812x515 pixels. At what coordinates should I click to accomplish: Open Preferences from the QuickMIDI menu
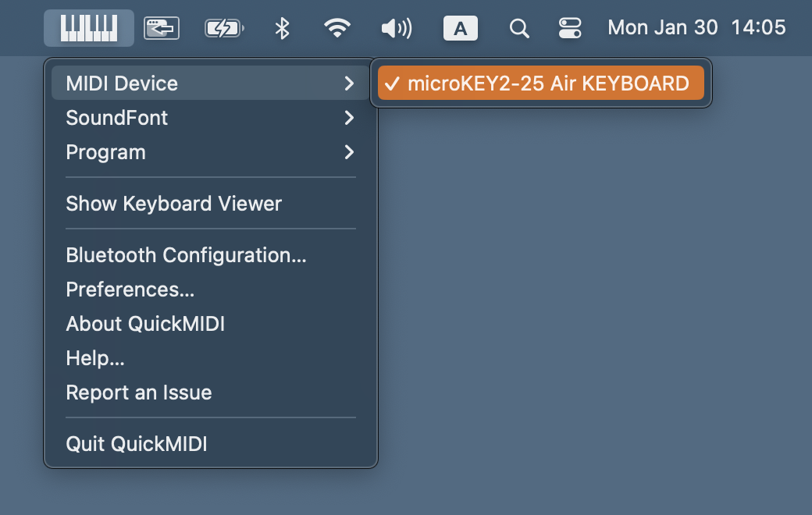(x=130, y=289)
